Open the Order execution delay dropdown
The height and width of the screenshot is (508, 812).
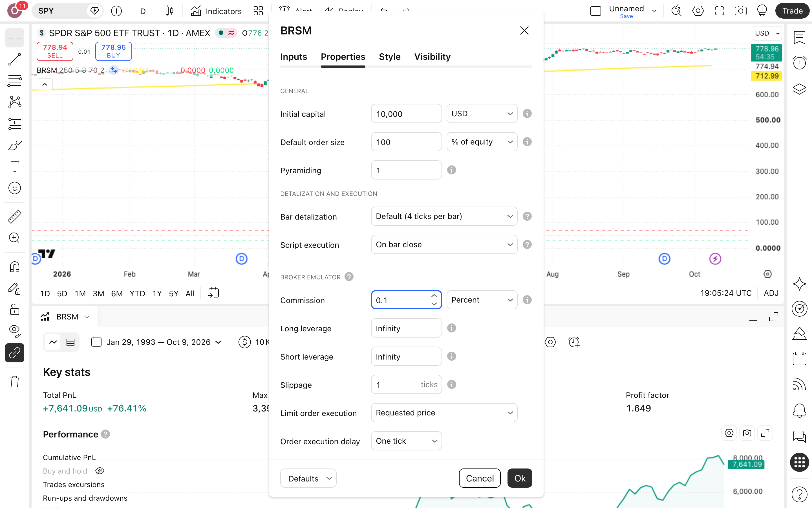coord(406,441)
